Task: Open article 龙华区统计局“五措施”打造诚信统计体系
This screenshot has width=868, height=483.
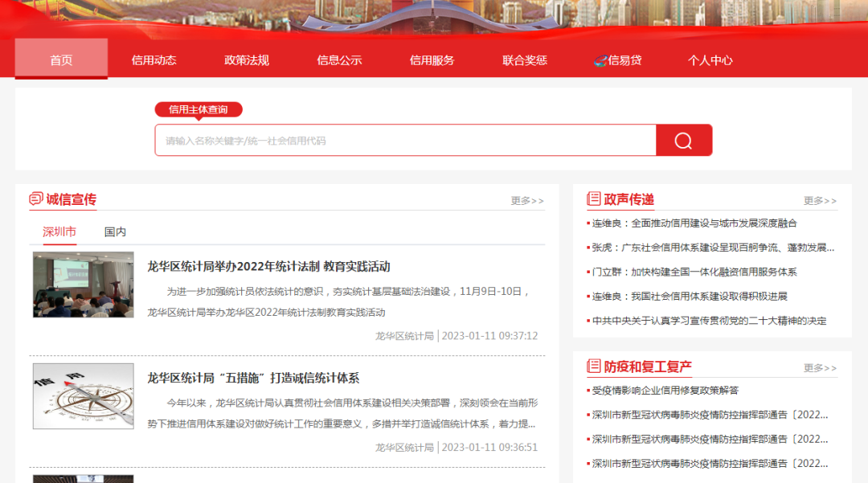Action: pyautogui.click(x=253, y=378)
